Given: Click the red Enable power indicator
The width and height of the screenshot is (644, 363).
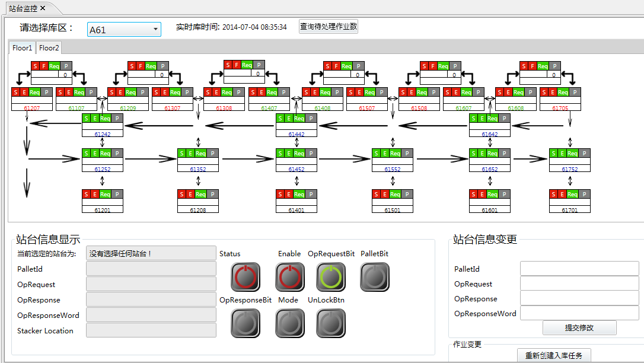Looking at the screenshot, I should click(289, 277).
